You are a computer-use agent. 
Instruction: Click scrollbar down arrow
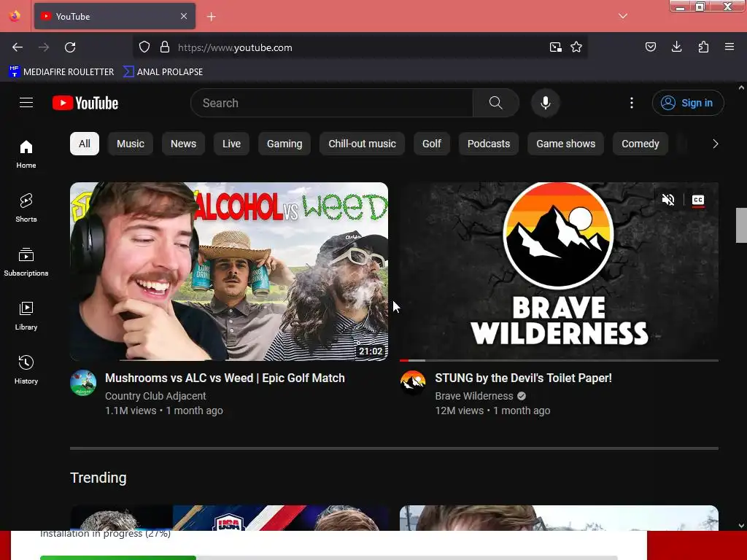pos(741,526)
